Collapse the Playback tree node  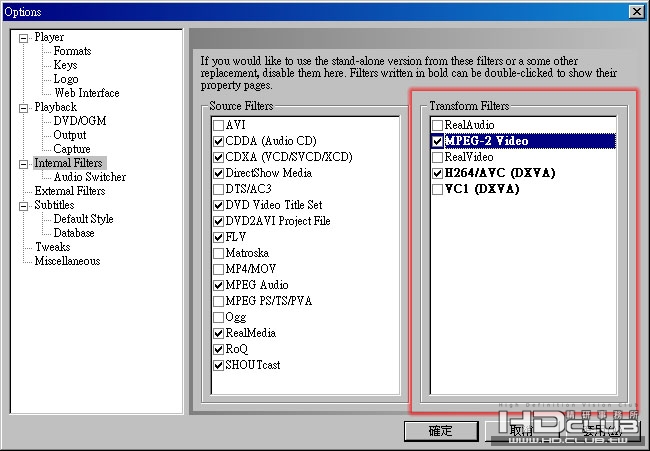click(x=24, y=108)
